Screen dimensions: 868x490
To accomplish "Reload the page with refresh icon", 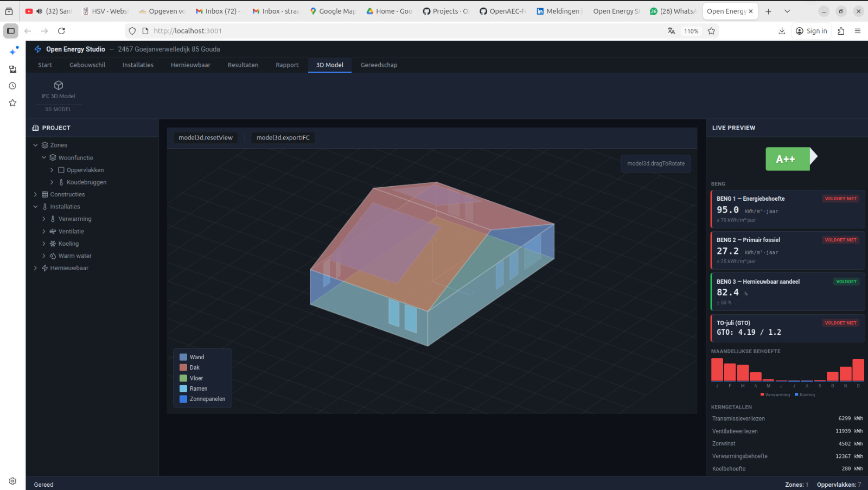I will coord(61,31).
